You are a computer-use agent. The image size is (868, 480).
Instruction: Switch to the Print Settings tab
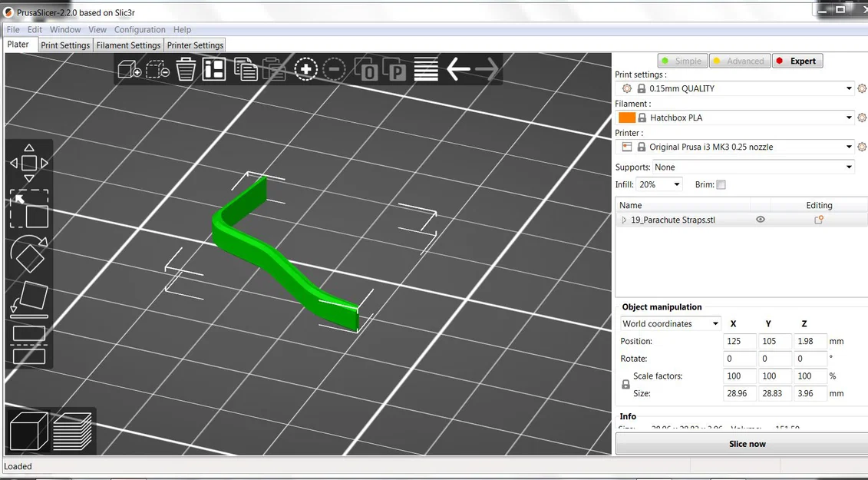click(65, 45)
